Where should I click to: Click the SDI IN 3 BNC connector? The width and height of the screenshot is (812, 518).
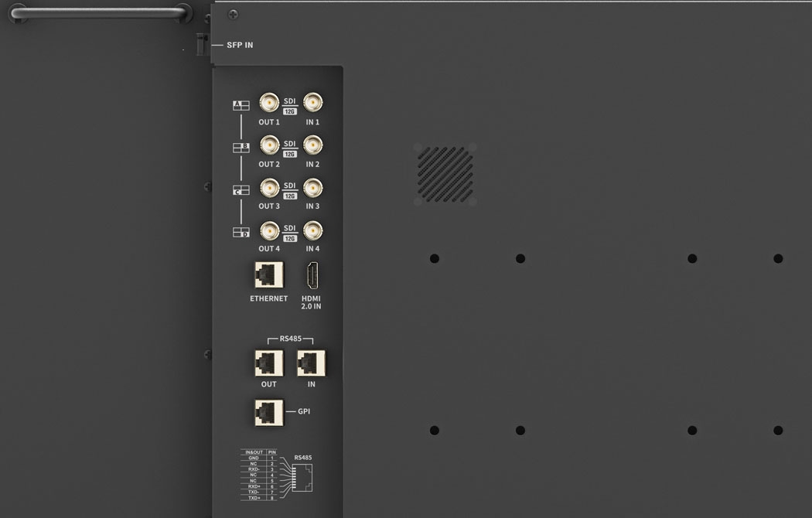tap(312, 187)
